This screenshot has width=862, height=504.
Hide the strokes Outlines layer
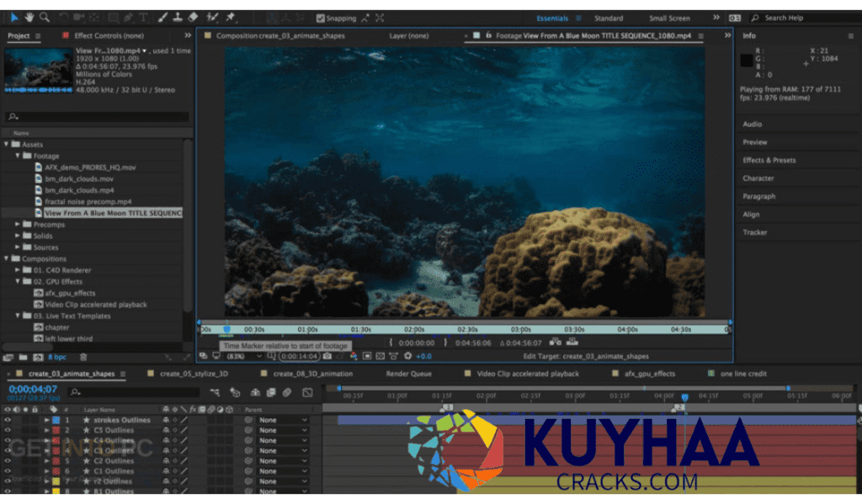click(x=8, y=420)
